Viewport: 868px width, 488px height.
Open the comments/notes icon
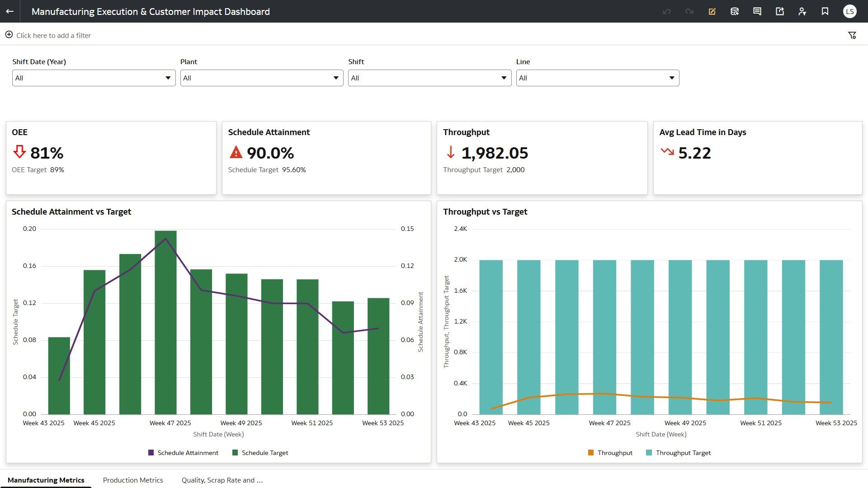[757, 11]
